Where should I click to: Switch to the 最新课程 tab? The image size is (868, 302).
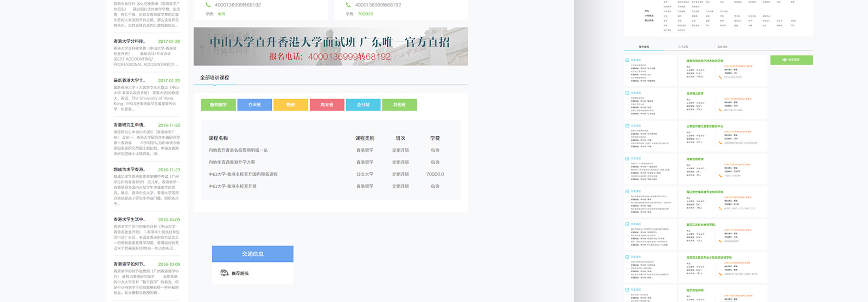722,47
